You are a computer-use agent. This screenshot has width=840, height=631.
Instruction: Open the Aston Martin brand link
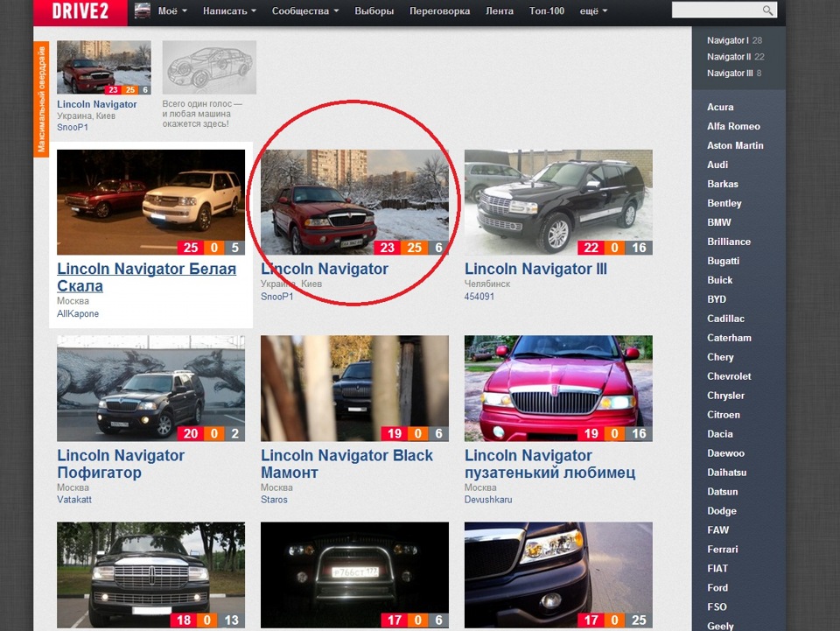click(735, 145)
